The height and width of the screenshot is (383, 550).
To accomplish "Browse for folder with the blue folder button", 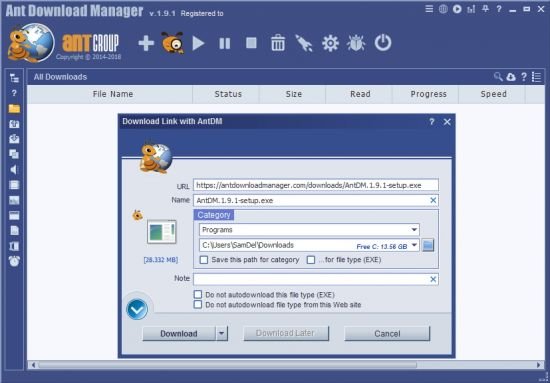I will (428, 246).
